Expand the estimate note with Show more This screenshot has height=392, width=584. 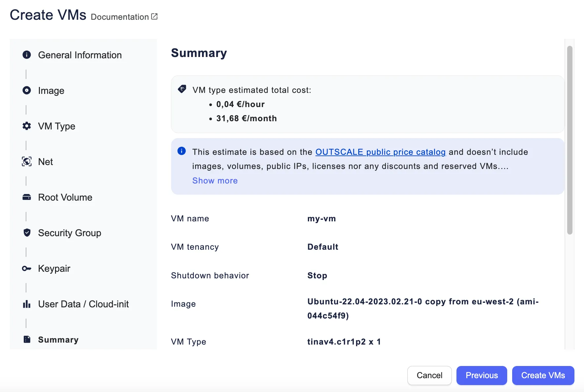215,181
